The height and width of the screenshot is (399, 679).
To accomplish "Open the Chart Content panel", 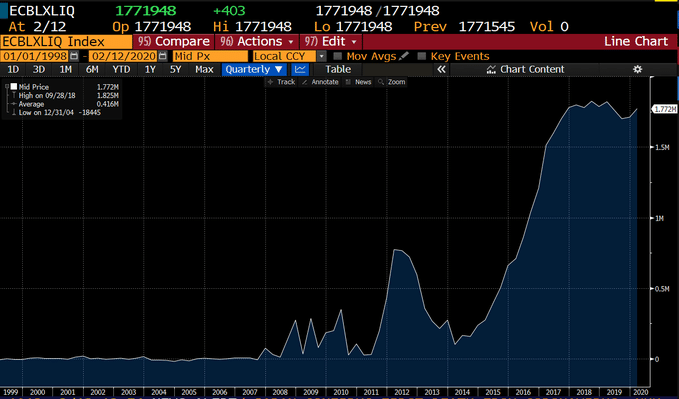I will pyautogui.click(x=526, y=69).
